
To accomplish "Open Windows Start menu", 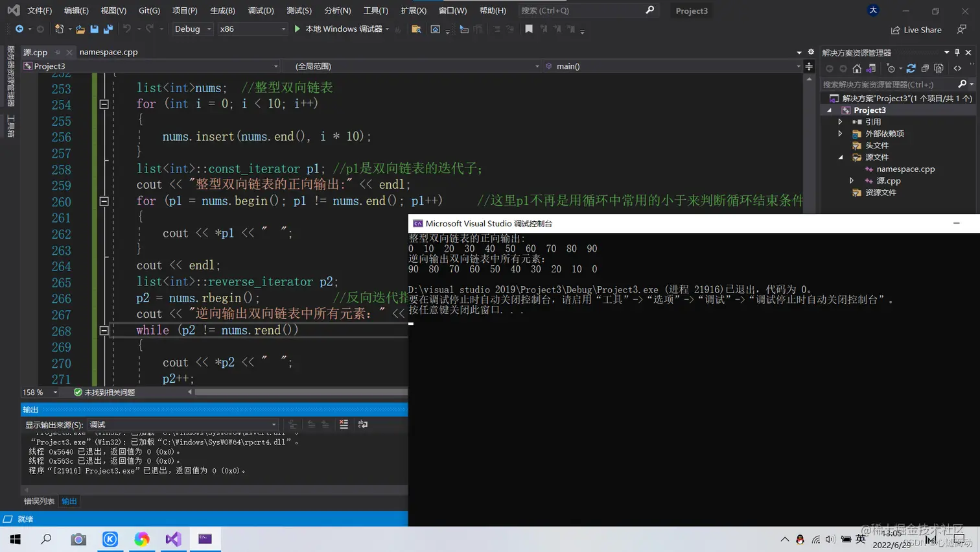I will 16,539.
